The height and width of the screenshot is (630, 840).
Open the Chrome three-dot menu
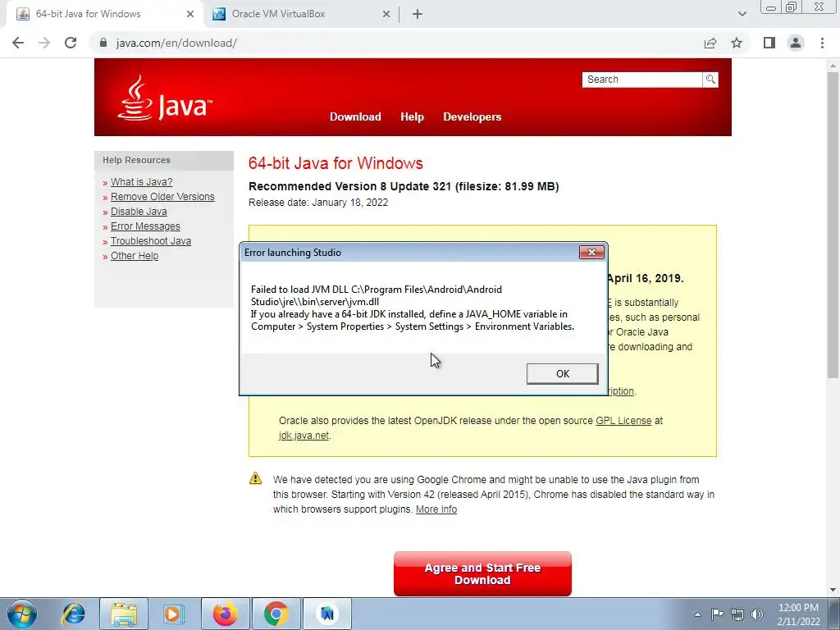pos(822,43)
